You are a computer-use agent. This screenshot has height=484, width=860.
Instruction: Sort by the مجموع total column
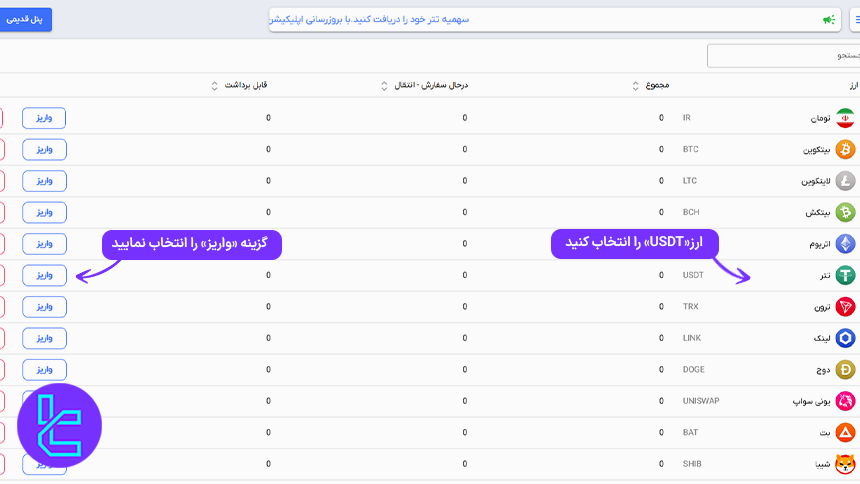click(635, 86)
